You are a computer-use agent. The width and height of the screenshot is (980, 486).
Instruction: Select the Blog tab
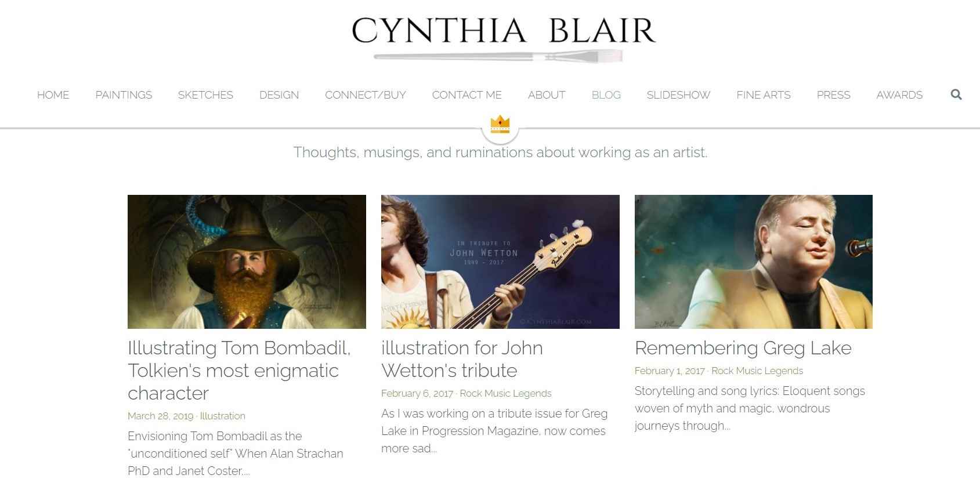click(x=606, y=95)
